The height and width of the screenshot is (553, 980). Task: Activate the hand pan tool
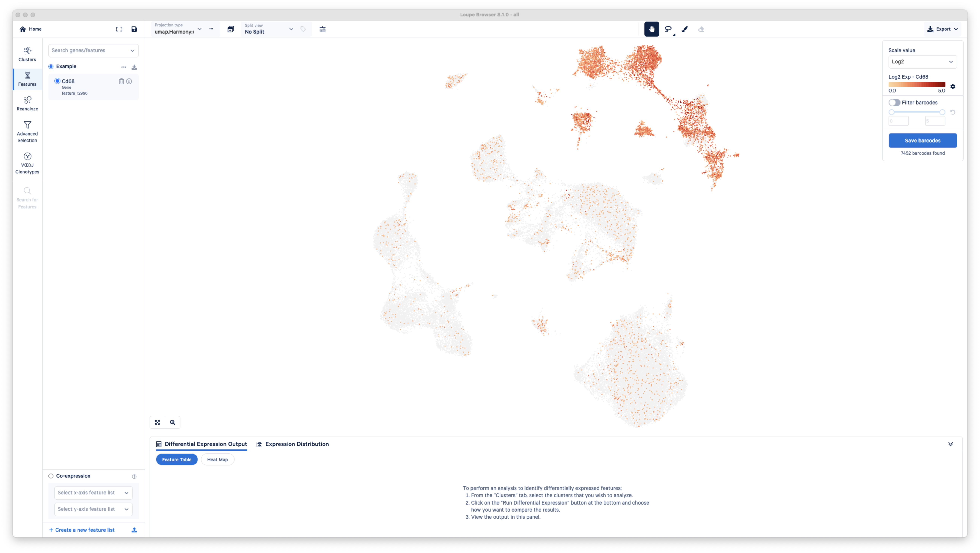pos(651,29)
